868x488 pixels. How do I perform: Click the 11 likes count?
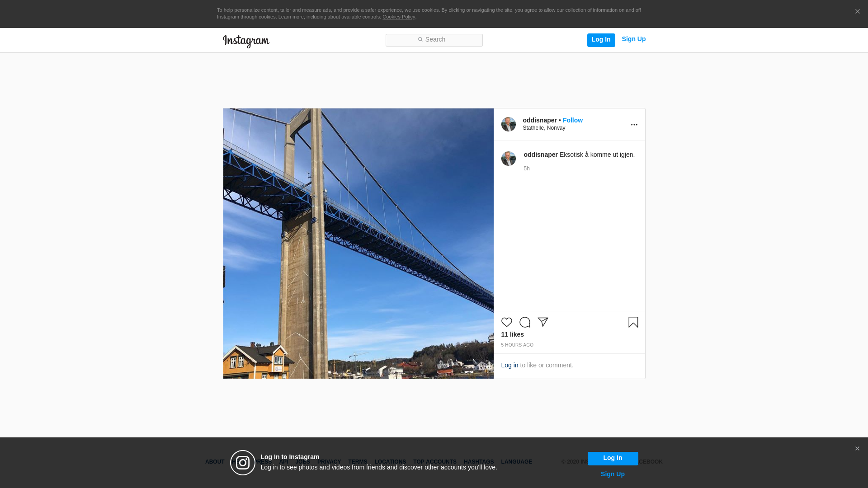click(x=512, y=334)
